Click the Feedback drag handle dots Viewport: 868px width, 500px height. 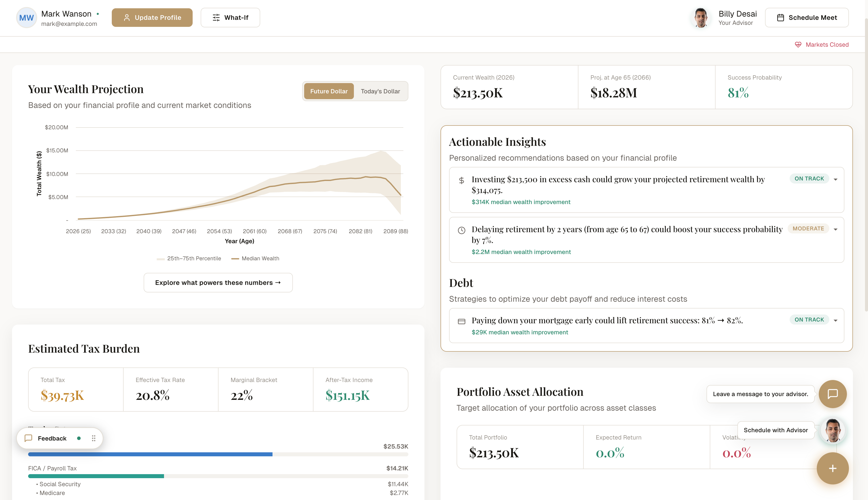click(x=93, y=438)
